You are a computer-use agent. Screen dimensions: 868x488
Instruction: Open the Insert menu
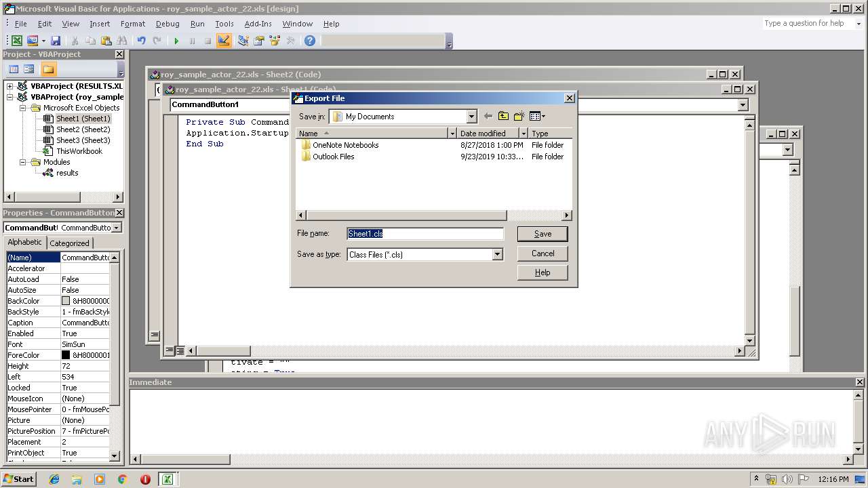[x=100, y=24]
